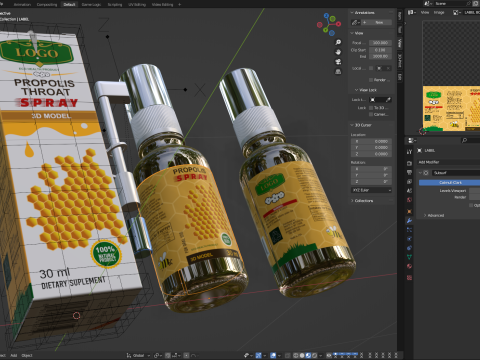Click the Subsurf modifier type icon
480x360 pixels.
tap(426, 173)
